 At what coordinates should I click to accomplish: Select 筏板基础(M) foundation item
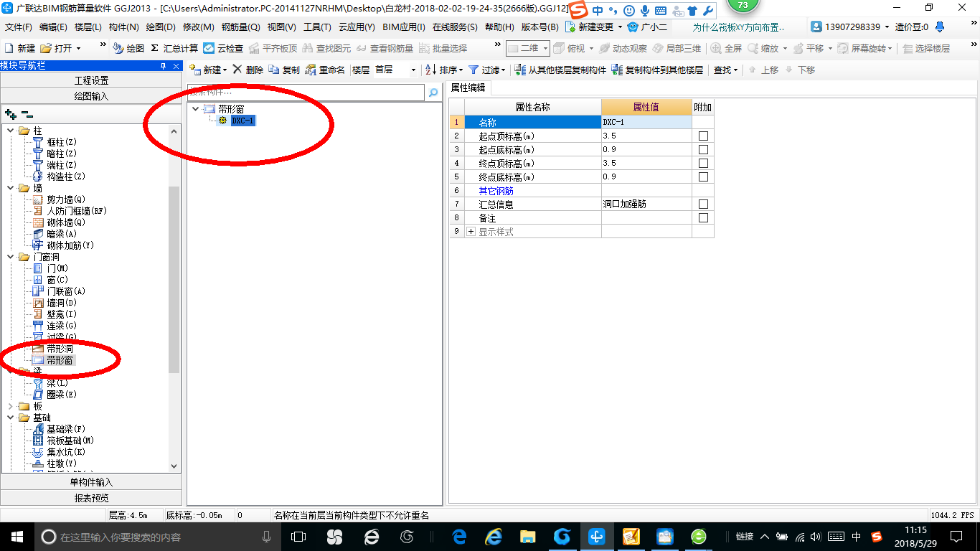click(70, 441)
